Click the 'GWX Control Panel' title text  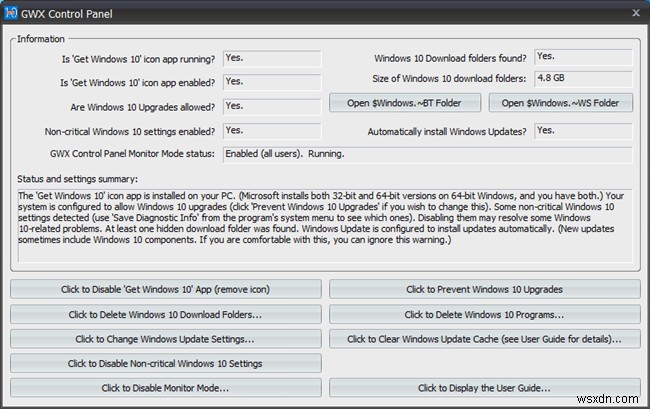(67, 14)
